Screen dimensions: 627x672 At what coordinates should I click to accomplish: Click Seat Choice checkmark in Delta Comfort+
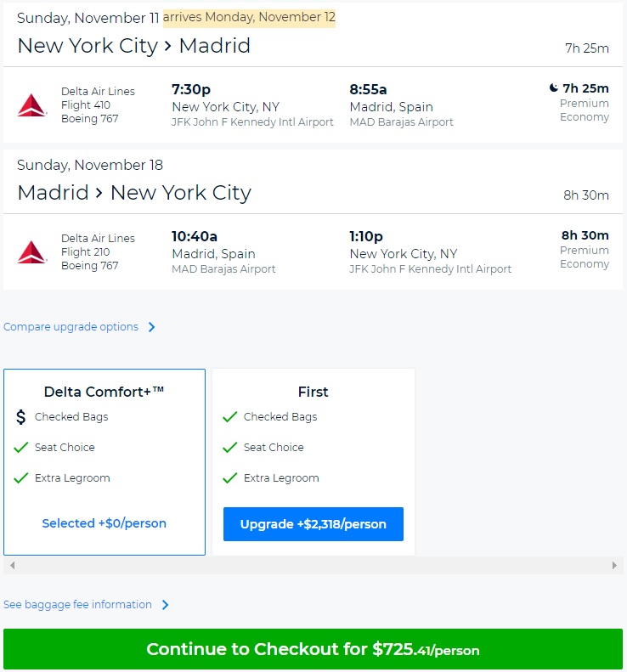tap(21, 448)
